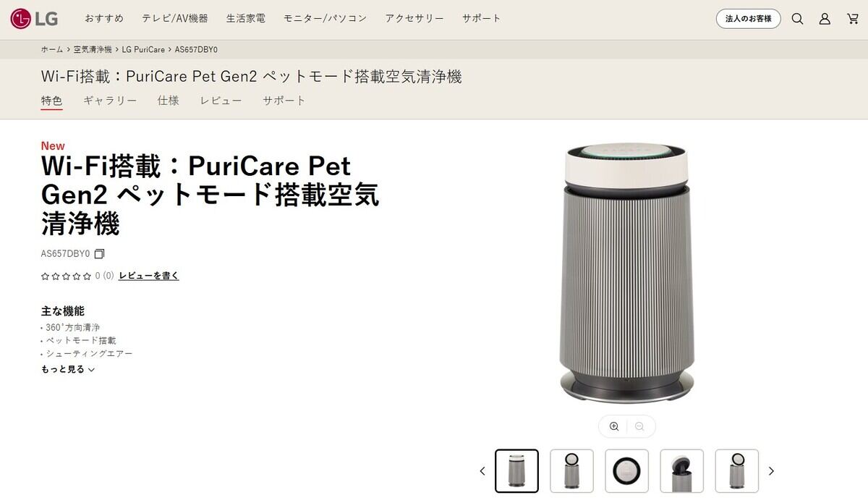Expand もっと見る features list
Screen dimensions: 868x503
click(68, 369)
